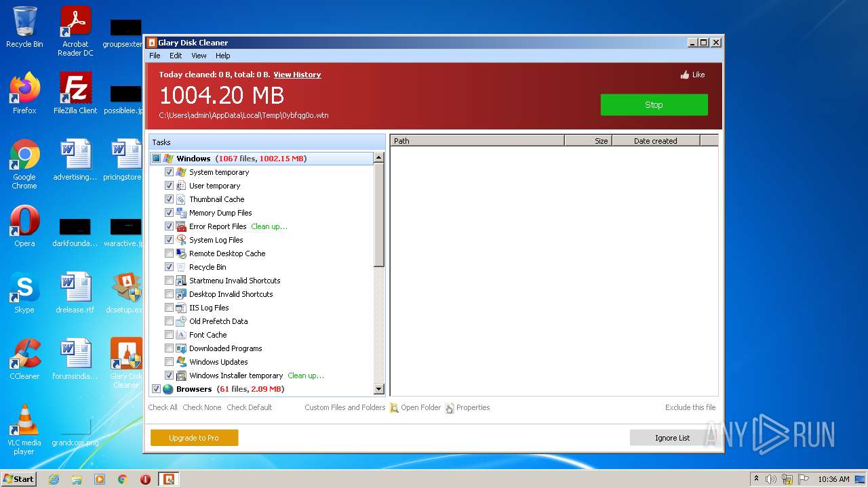Image resolution: width=868 pixels, height=488 pixels.
Task: Check the Downloaded Programs checkbox
Action: click(x=169, y=348)
